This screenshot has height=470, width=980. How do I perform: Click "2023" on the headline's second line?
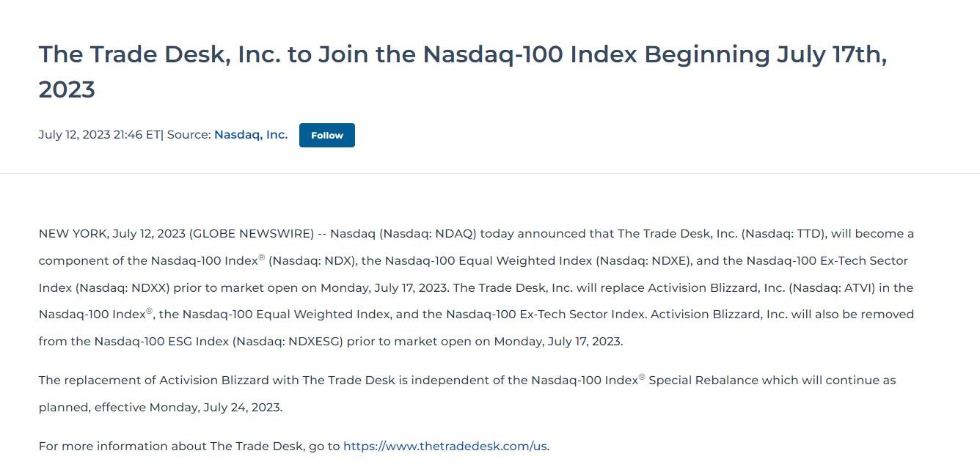coord(67,90)
